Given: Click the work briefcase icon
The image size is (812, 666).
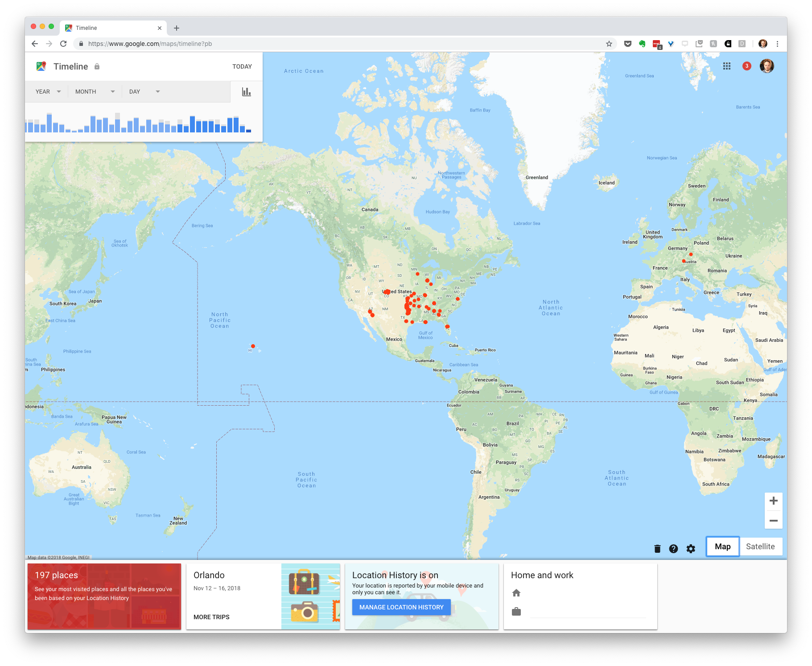Looking at the screenshot, I should (516, 612).
